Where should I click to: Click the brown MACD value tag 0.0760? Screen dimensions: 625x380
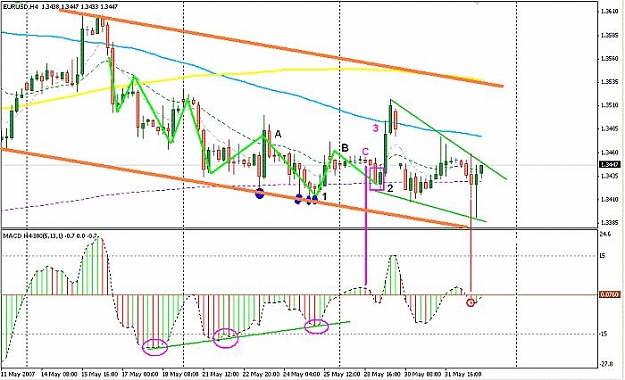click(610, 295)
